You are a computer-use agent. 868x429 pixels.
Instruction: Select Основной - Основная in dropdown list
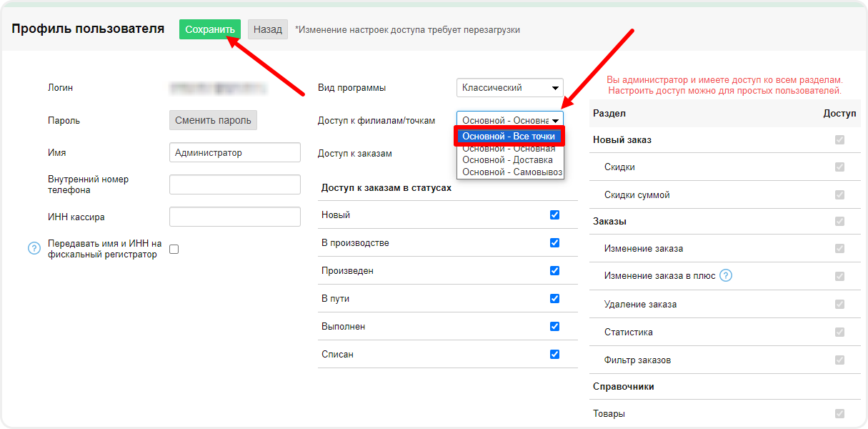[x=509, y=149]
